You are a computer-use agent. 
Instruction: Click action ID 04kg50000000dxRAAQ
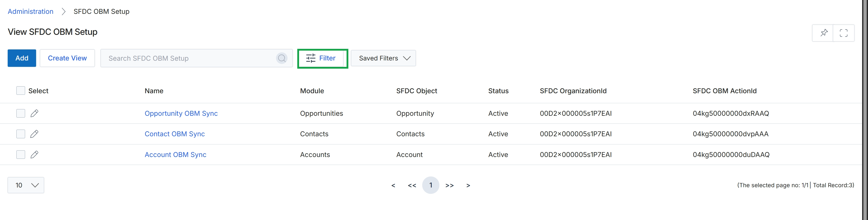pyautogui.click(x=731, y=113)
